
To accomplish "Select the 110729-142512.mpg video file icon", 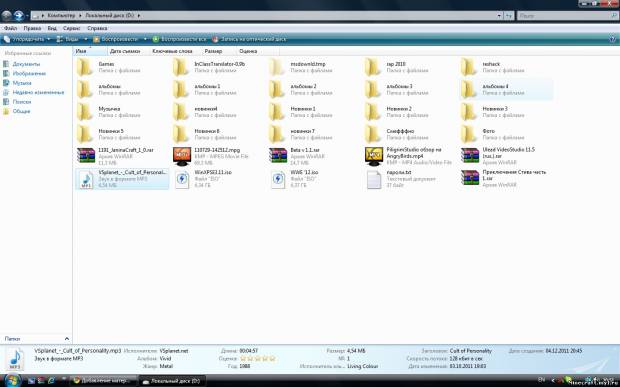I will (182, 156).
